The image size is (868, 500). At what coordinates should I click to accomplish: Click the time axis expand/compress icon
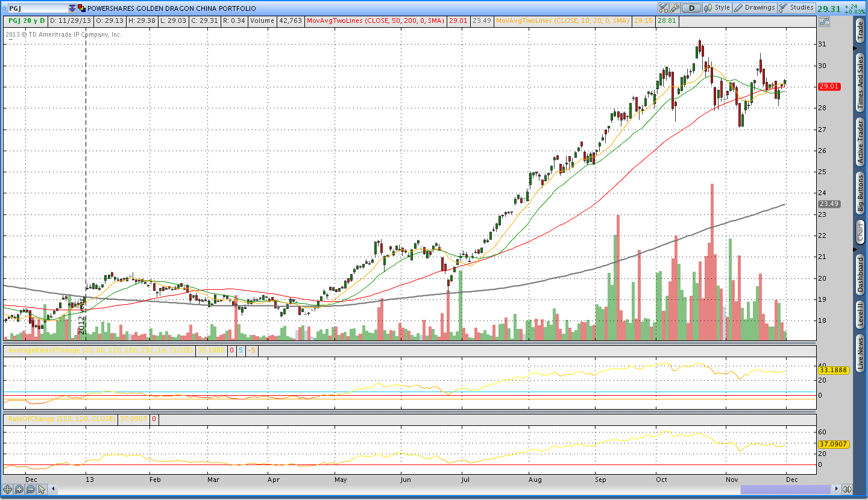(847, 489)
